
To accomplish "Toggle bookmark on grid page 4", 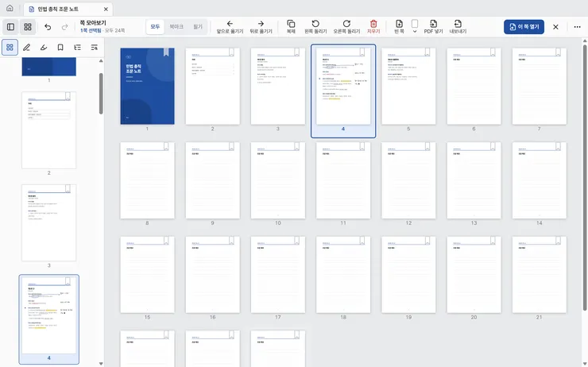I will pyautogui.click(x=362, y=52).
